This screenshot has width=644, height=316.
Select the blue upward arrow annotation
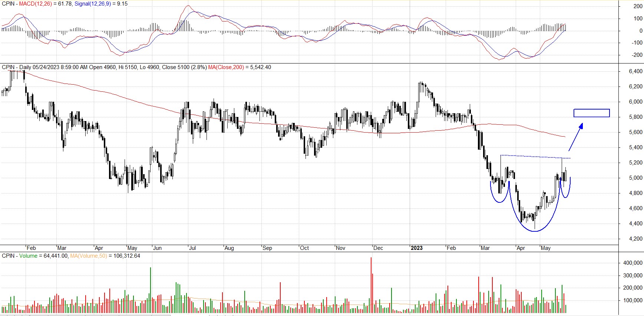[x=576, y=137]
